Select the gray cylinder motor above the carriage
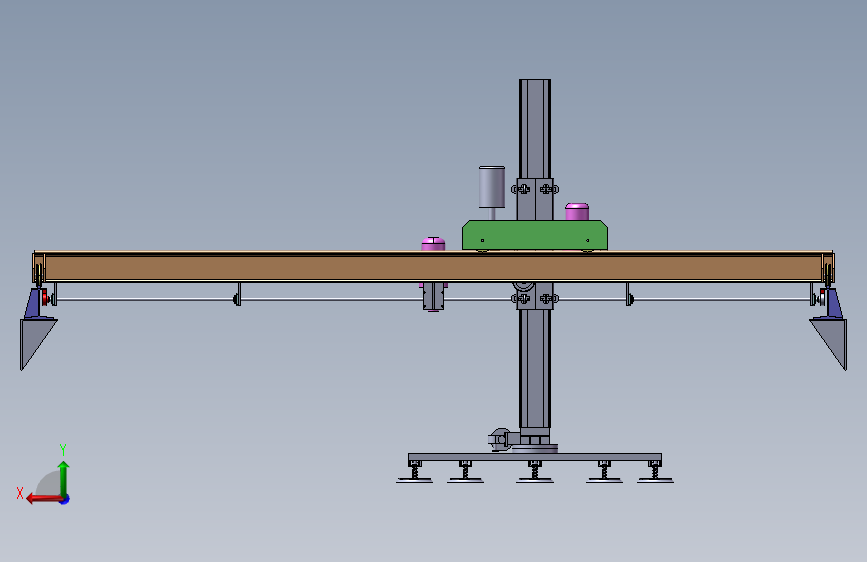Image resolution: width=867 pixels, height=562 pixels. pyautogui.click(x=492, y=187)
